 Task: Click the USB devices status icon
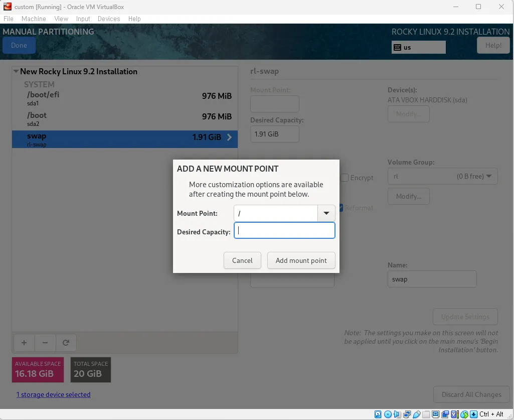point(417,414)
